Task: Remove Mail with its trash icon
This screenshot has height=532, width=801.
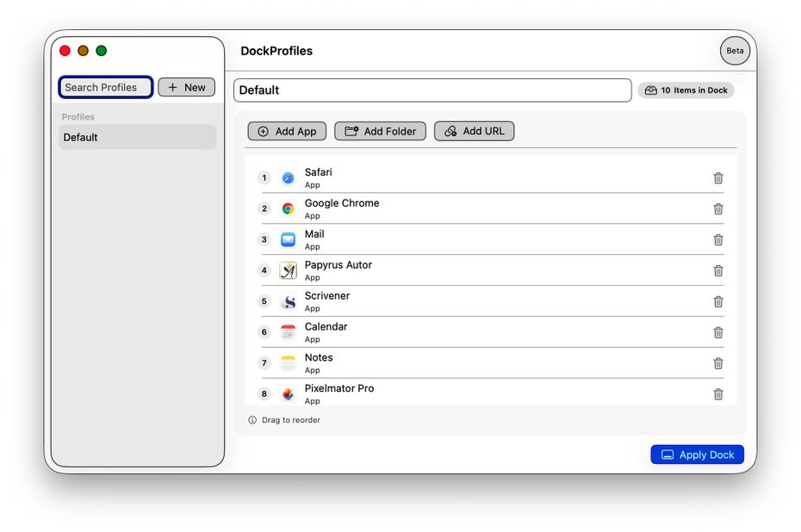Action: coord(717,239)
